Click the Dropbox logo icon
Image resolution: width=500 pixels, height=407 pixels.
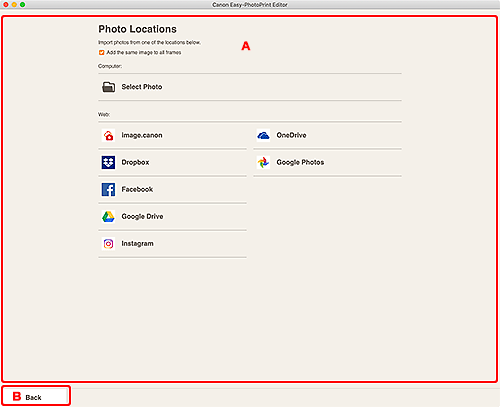pos(108,162)
